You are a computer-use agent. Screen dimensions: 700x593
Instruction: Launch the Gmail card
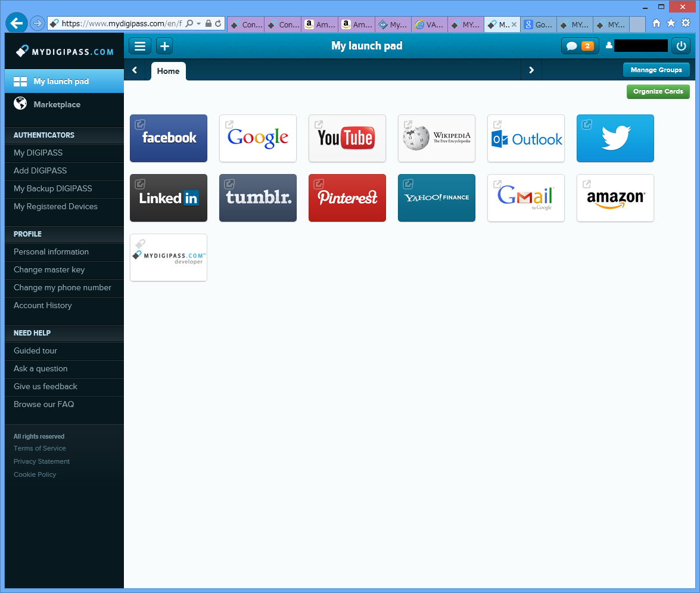click(x=525, y=198)
